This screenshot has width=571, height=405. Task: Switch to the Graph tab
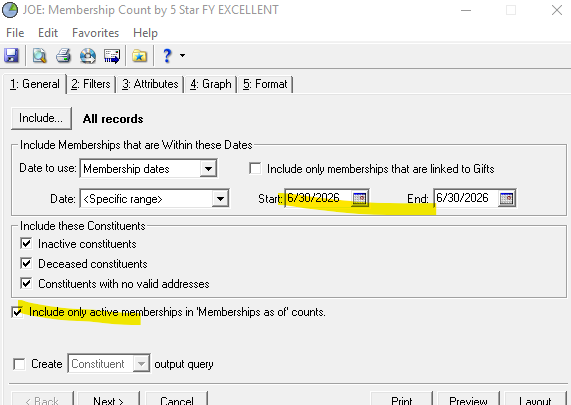click(x=210, y=84)
